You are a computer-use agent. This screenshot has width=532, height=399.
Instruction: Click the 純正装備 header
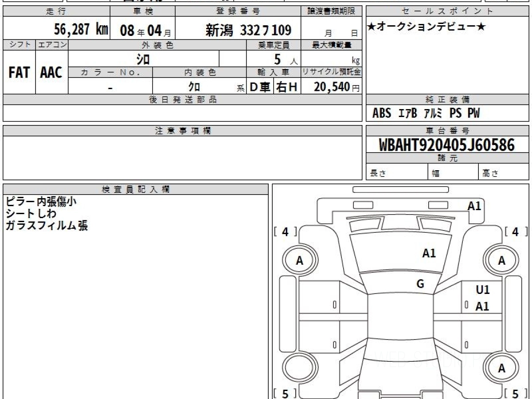(447, 100)
